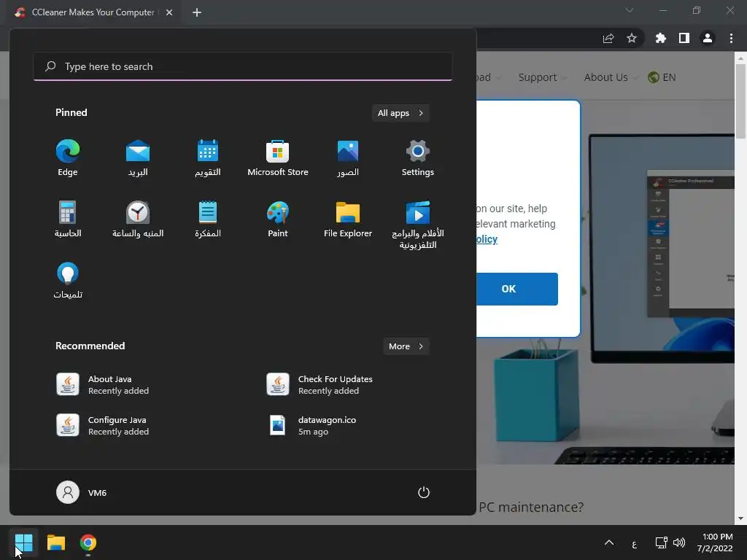Open Chrome profile avatar icon
The width and height of the screenshot is (747, 560).
[708, 38]
